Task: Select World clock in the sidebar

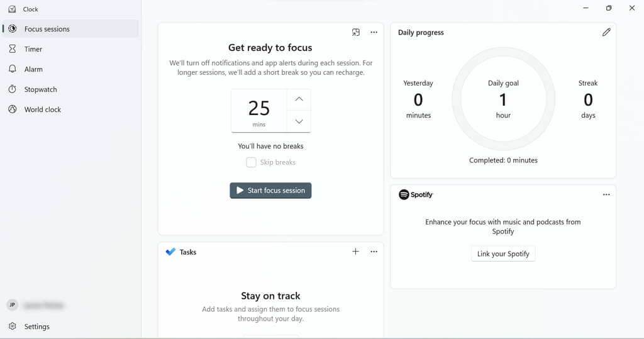Action: click(x=42, y=109)
